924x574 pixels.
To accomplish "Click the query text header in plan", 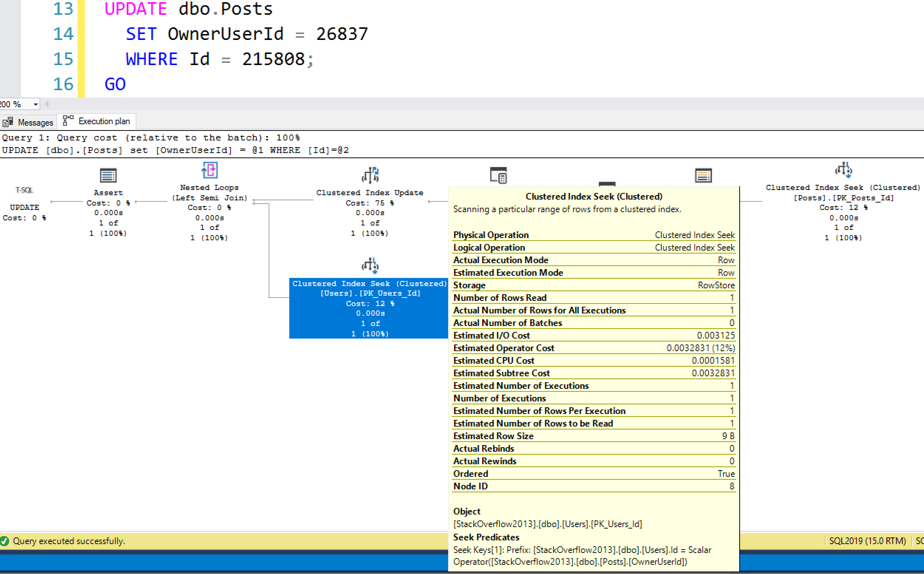I will [x=175, y=150].
